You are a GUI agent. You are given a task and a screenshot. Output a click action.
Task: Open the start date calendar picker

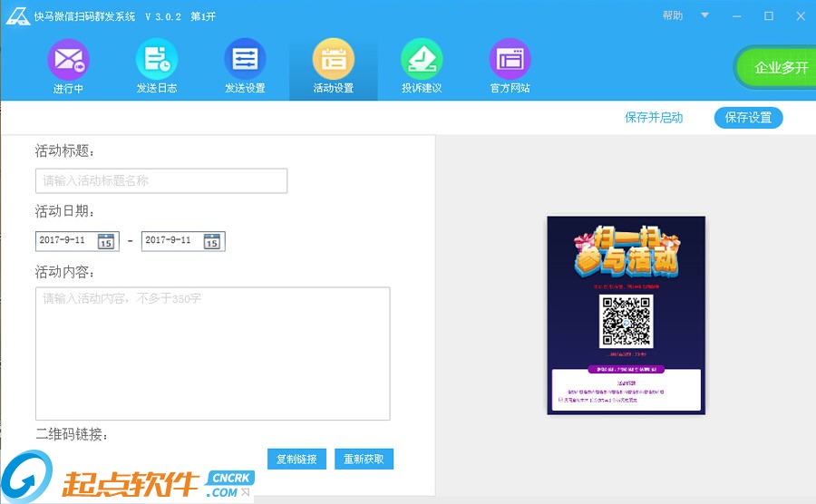point(106,241)
